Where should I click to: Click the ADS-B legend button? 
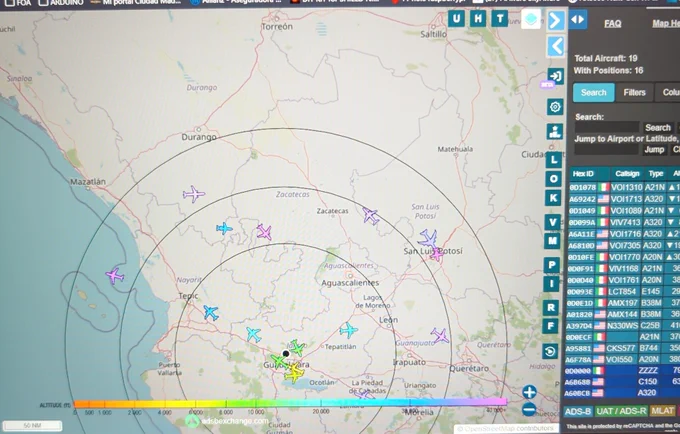[x=578, y=411]
